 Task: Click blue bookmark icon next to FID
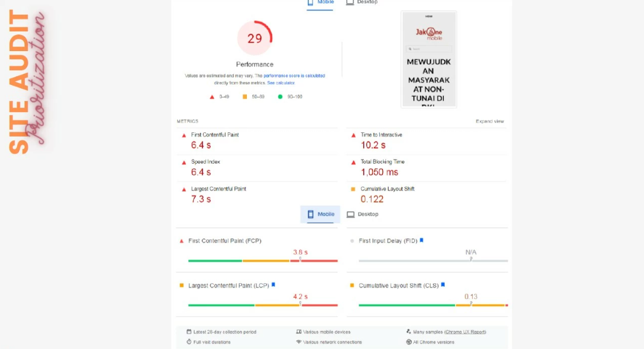tap(421, 241)
